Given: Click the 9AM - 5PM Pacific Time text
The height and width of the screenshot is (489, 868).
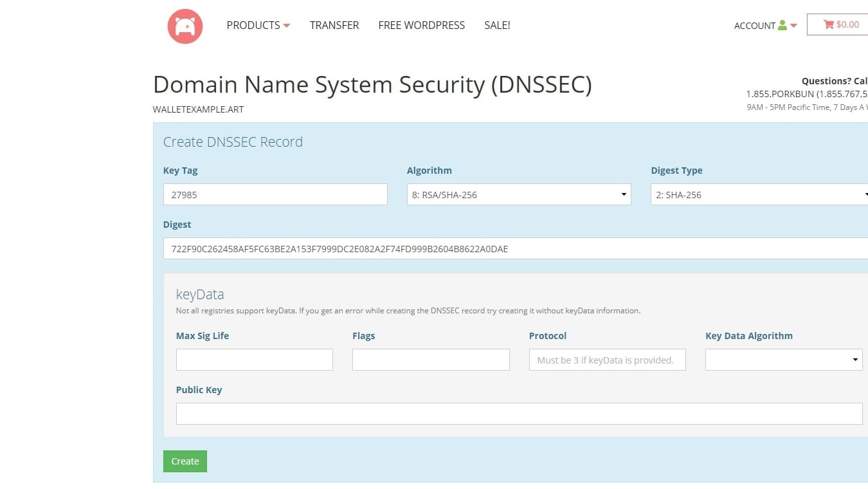Looking at the screenshot, I should pyautogui.click(x=807, y=107).
